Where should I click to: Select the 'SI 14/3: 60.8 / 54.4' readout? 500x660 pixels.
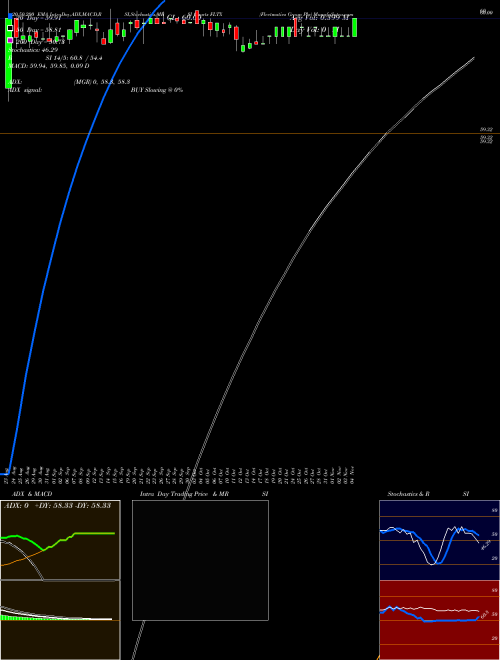coord(74,58)
